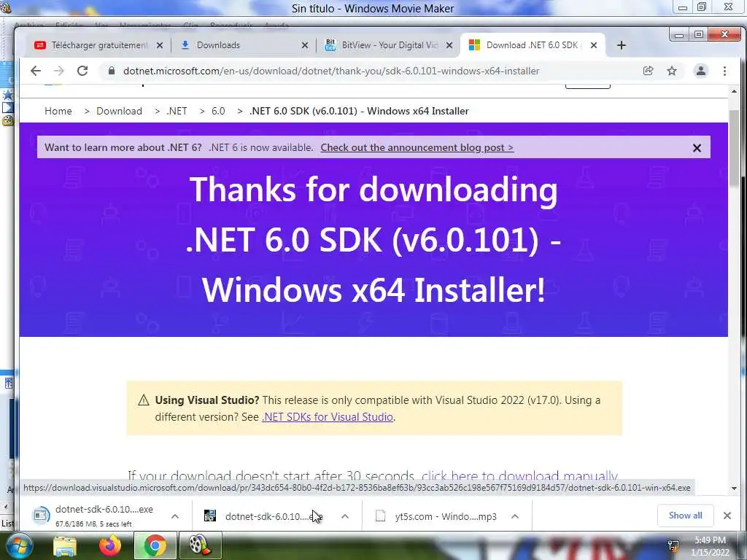The height and width of the screenshot is (560, 747).
Task: Open the .NET SDKs for Visual Studio link
Action: tap(328, 416)
